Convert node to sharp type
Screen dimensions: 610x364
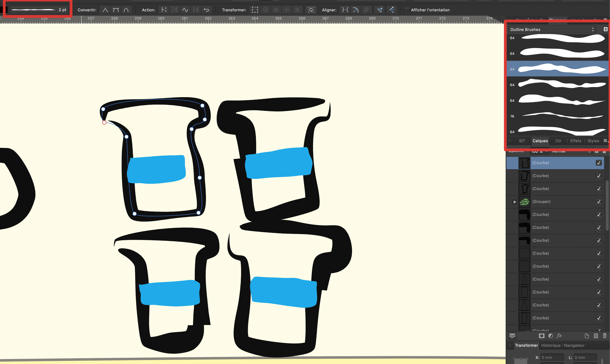105,10
